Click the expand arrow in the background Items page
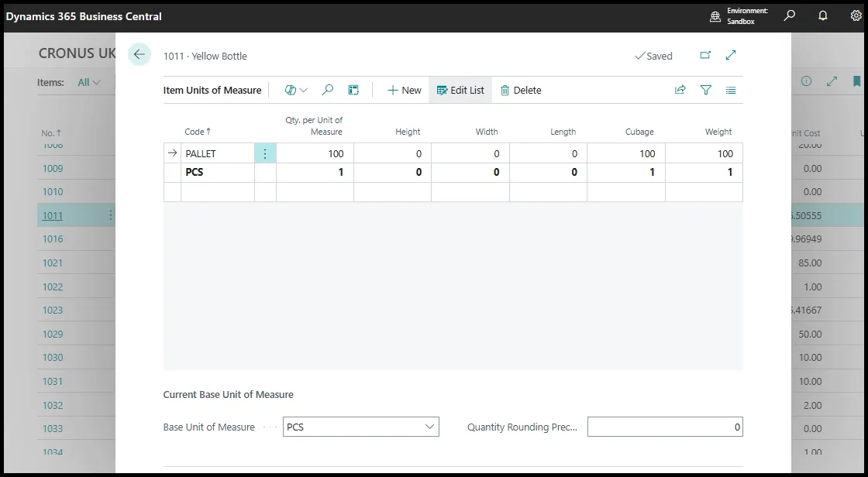This screenshot has height=477, width=868. (x=832, y=81)
